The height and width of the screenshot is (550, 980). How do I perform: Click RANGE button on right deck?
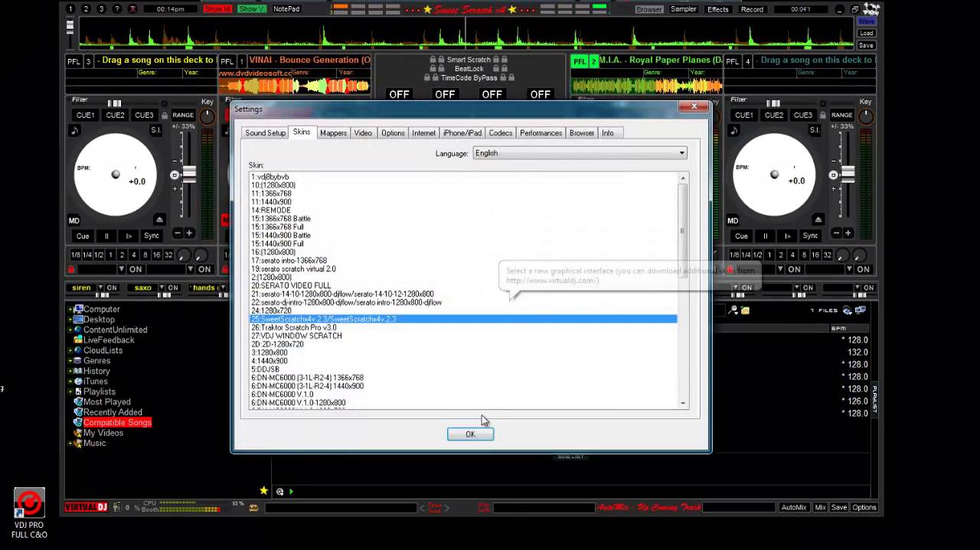click(841, 116)
